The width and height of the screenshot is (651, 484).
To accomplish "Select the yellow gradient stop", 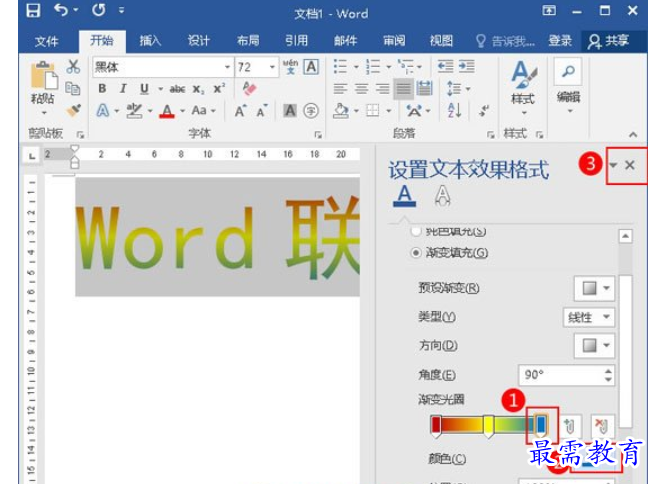I will pyautogui.click(x=489, y=427).
